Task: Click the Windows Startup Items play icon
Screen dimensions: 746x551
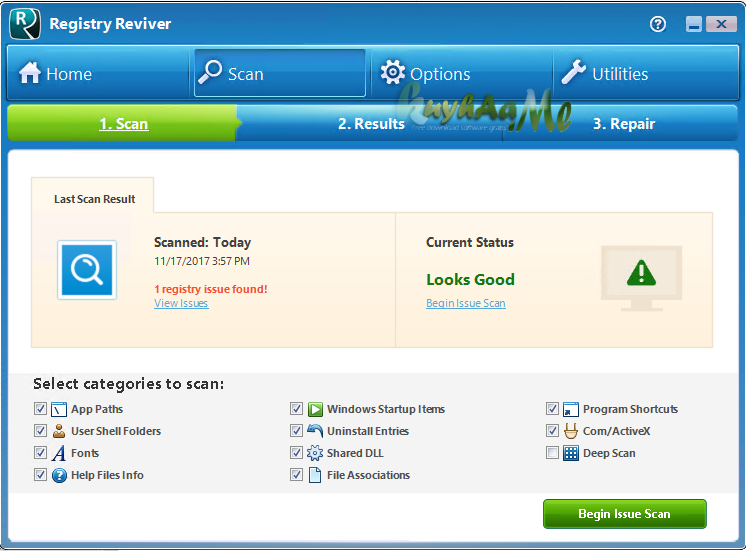Action: point(315,409)
